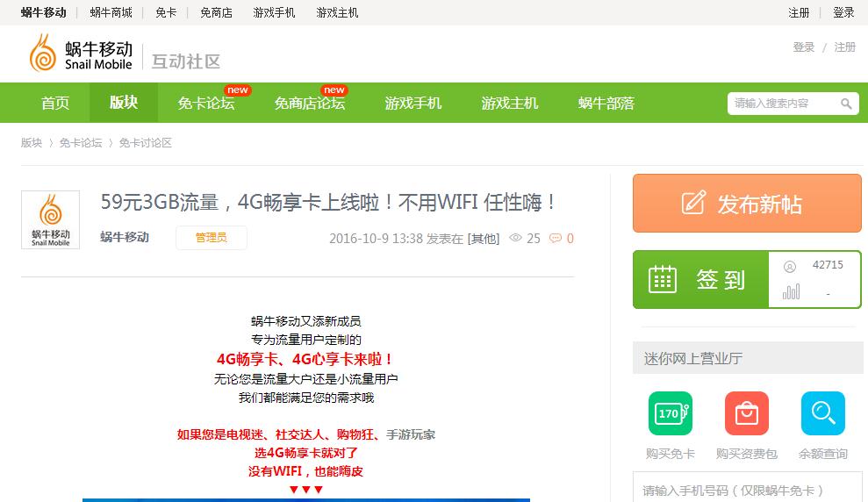868x502 pixels.
Task: Click author name 蜗牛移动 under title
Action: coord(125,238)
